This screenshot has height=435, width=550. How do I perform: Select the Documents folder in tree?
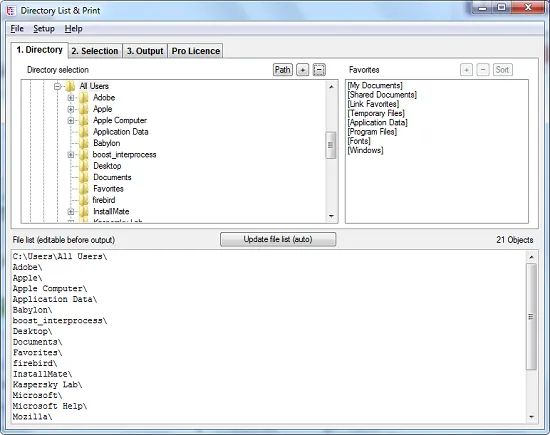coord(112,178)
